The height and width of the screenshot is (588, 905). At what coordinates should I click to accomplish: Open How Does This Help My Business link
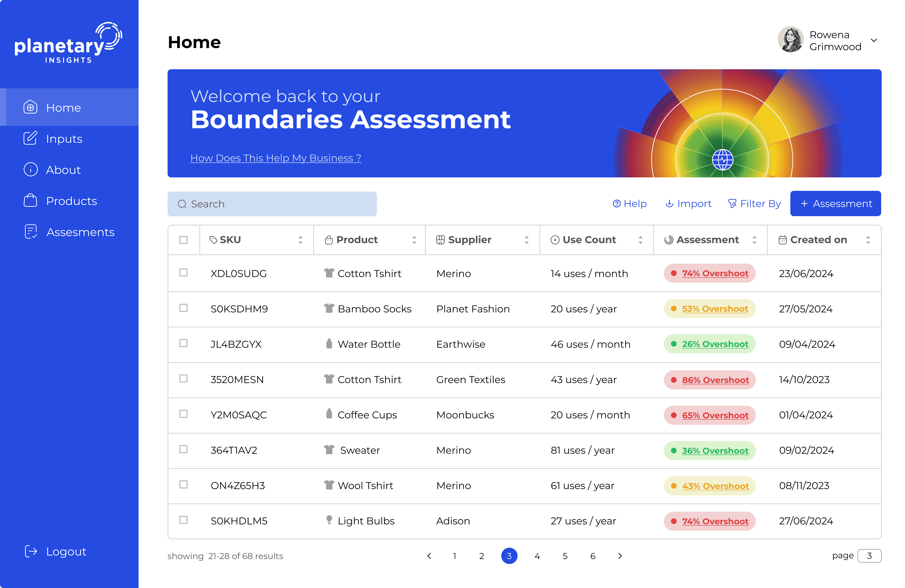pyautogui.click(x=276, y=158)
